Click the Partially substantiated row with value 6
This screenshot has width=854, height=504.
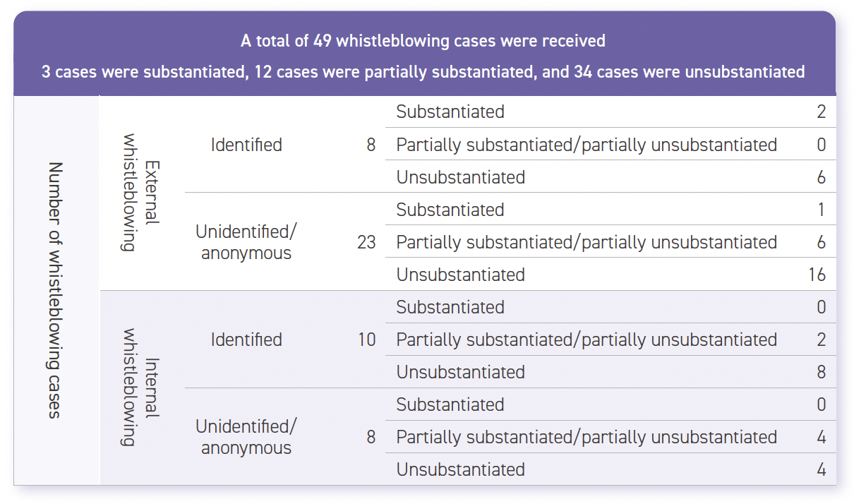pos(611,242)
